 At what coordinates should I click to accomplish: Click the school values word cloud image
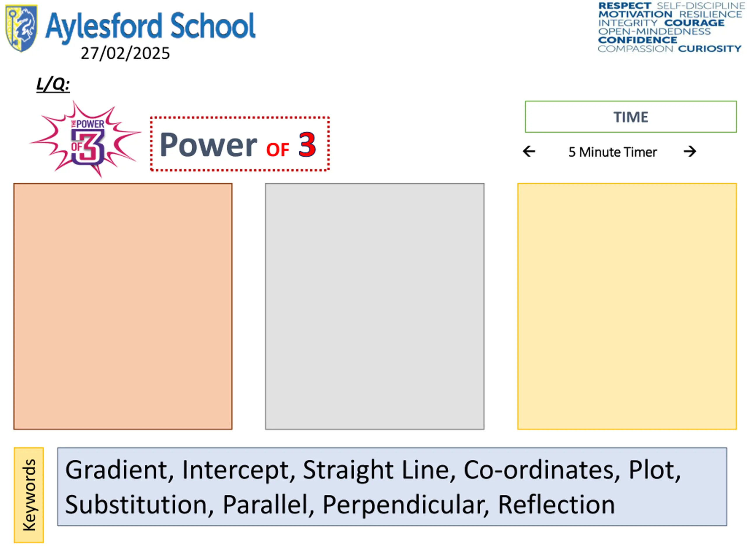point(671,27)
